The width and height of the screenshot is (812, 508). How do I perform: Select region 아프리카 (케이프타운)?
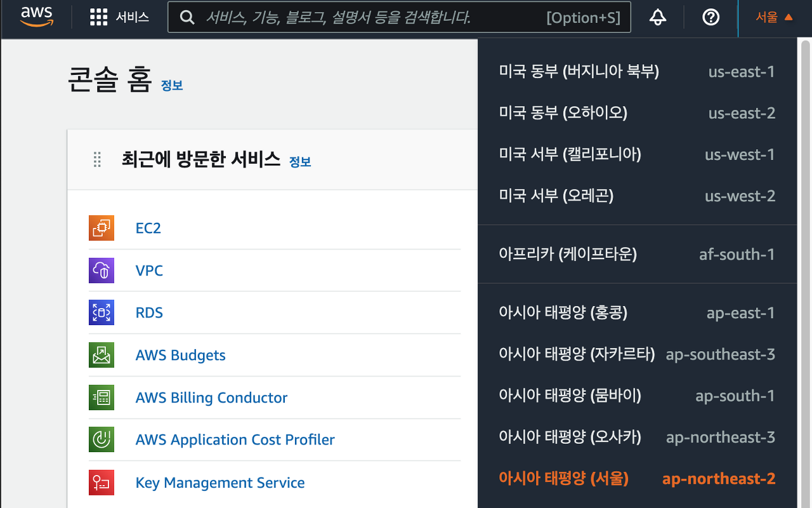[x=637, y=255]
